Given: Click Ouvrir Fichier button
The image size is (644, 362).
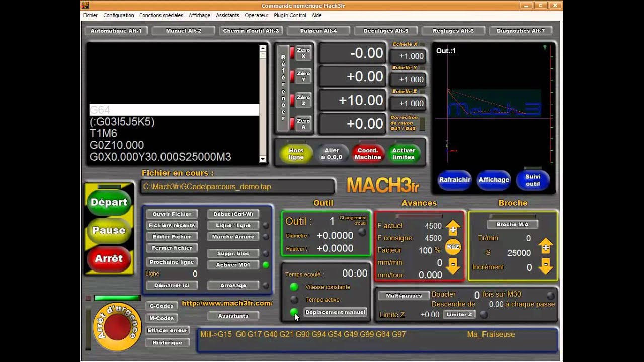Looking at the screenshot, I should pyautogui.click(x=172, y=214).
